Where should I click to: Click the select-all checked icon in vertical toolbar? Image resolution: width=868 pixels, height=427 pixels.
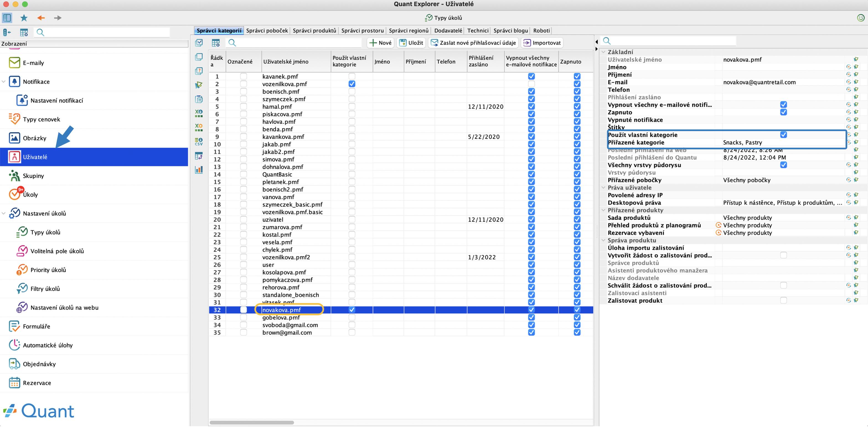tap(199, 43)
